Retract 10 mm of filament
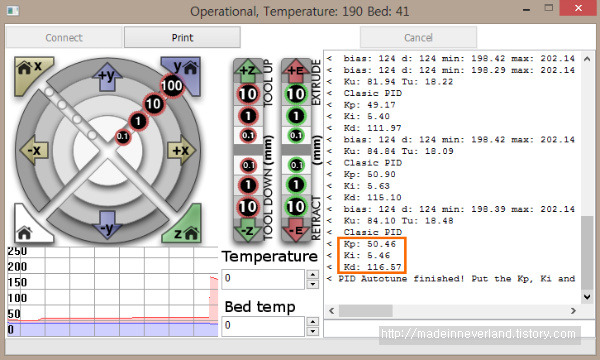The image size is (600, 360). point(296,207)
